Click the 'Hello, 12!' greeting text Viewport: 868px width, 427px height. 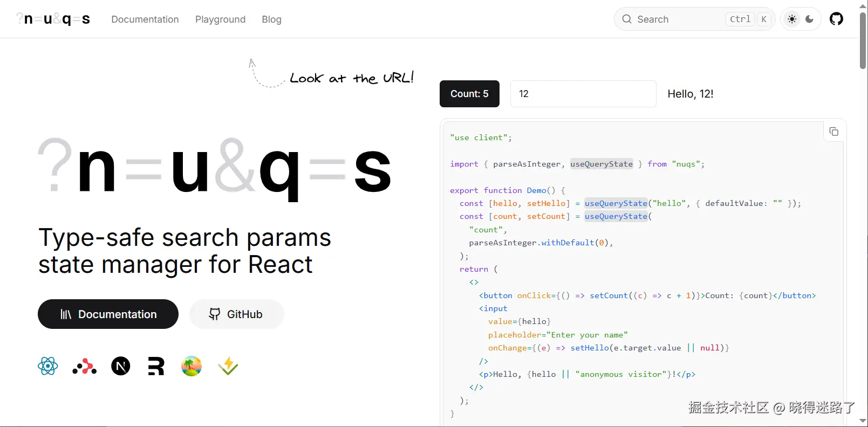pos(691,94)
